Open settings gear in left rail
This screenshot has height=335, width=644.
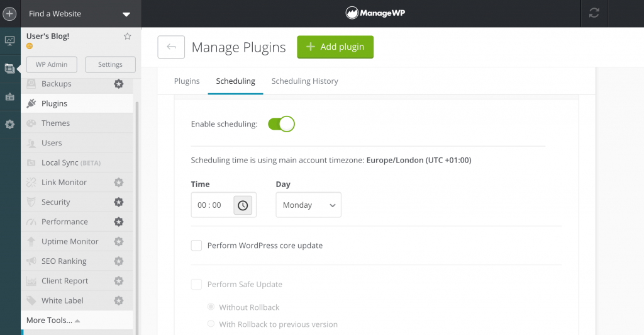point(9,125)
